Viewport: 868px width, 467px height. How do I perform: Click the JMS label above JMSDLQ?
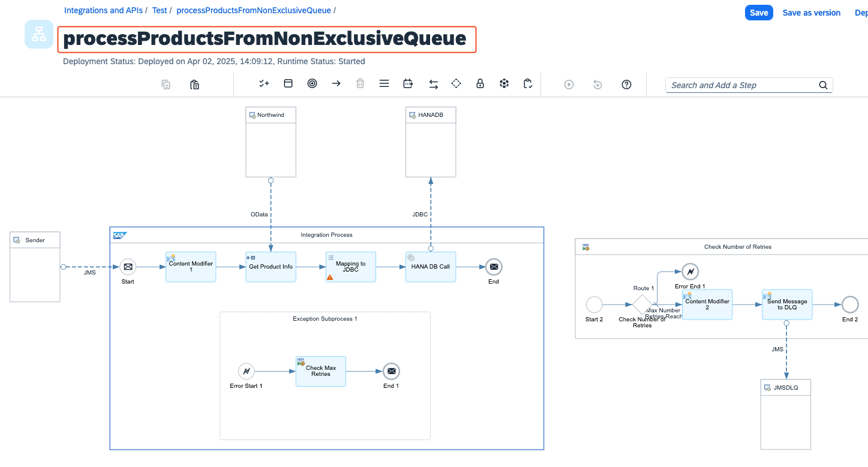click(777, 349)
